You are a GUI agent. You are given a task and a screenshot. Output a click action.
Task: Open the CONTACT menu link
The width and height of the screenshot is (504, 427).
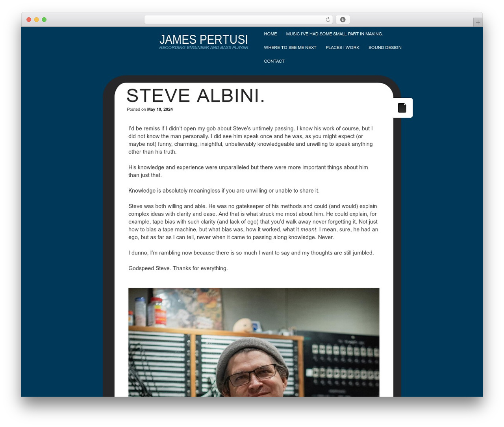pos(274,61)
